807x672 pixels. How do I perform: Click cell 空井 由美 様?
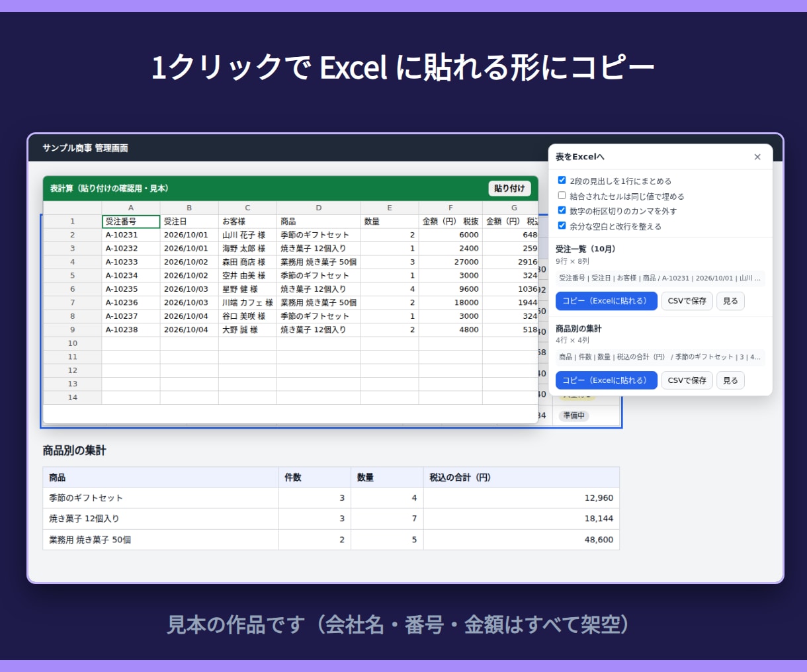click(x=247, y=276)
